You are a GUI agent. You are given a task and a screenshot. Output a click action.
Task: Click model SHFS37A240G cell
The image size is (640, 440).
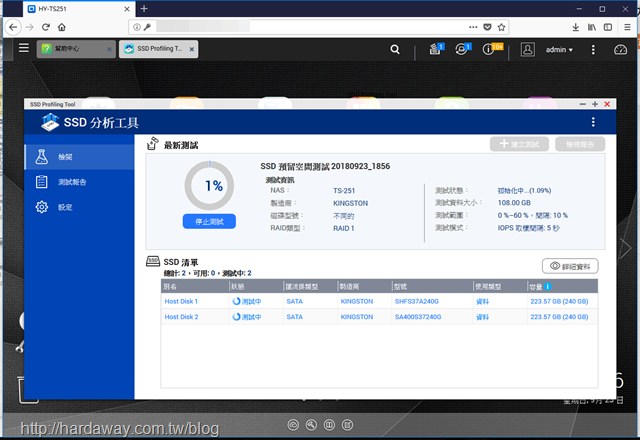(416, 301)
